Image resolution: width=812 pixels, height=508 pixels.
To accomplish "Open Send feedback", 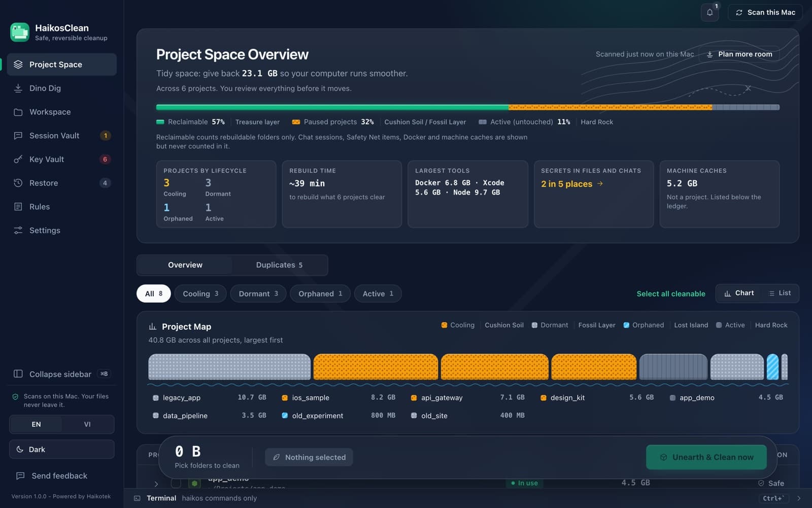I will (62, 476).
